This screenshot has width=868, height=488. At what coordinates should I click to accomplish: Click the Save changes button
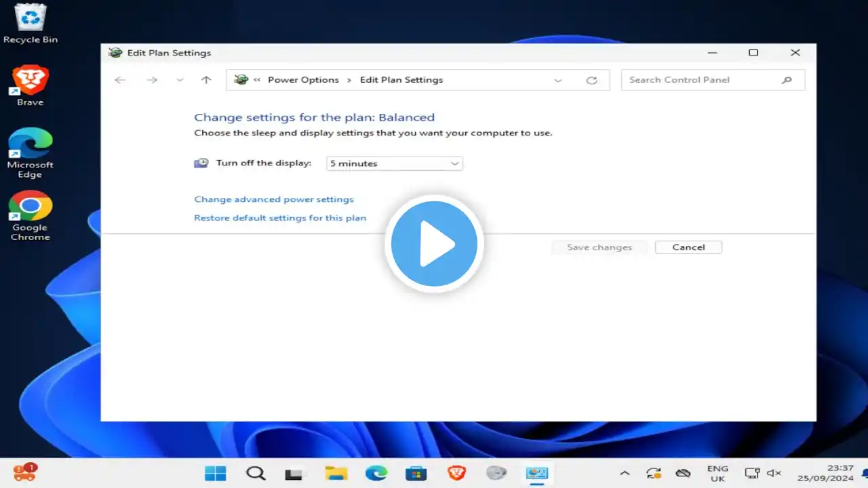[x=599, y=247]
